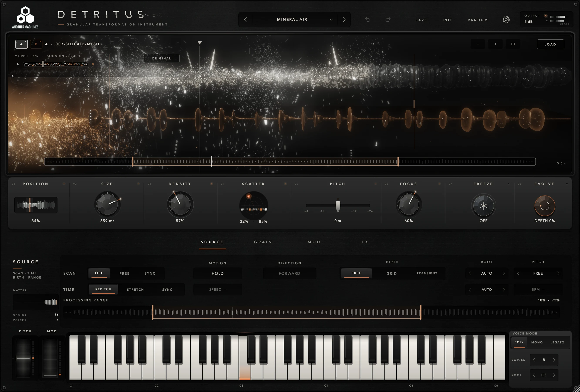Increase Voices count with right arrow
The width and height of the screenshot is (580, 392).
click(554, 360)
